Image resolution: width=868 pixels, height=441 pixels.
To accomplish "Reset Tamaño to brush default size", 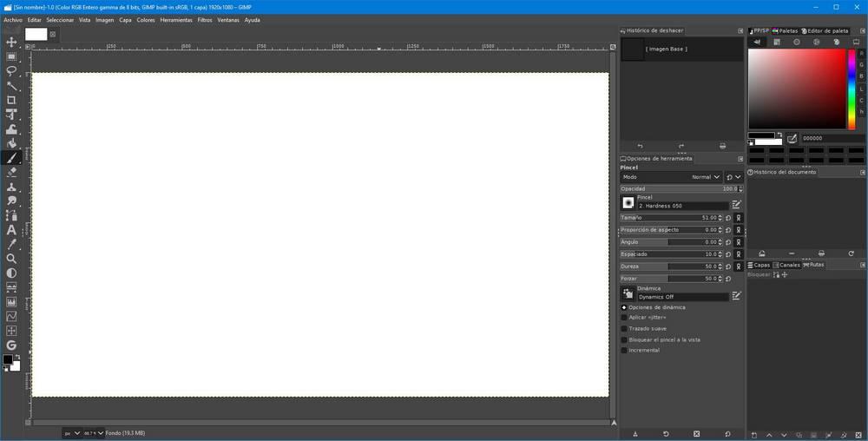I will pyautogui.click(x=728, y=218).
